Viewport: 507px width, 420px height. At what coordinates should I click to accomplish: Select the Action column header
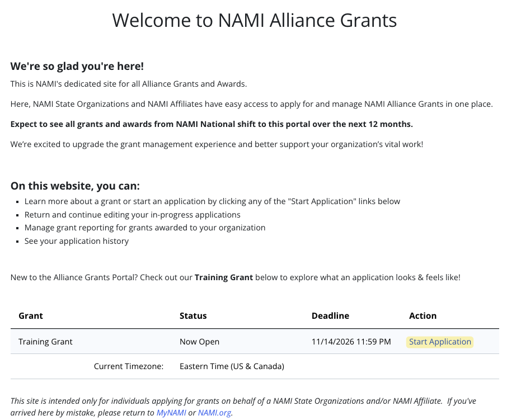coord(422,315)
